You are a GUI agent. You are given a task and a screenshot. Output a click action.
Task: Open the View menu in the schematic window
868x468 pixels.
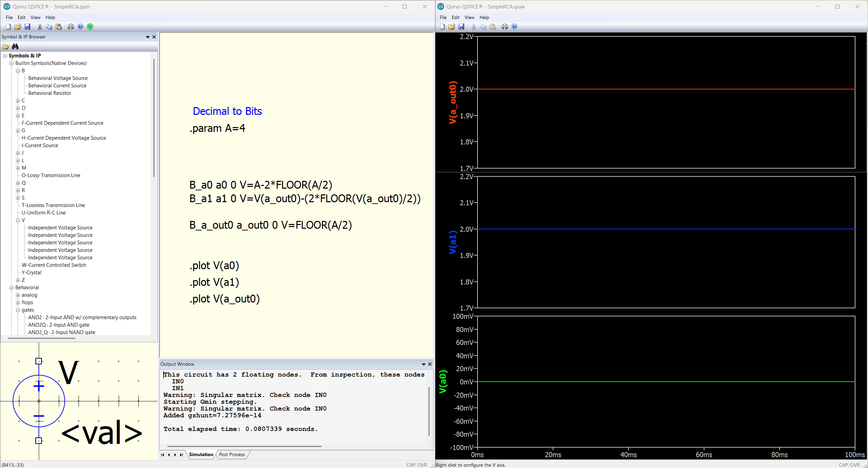pyautogui.click(x=35, y=17)
